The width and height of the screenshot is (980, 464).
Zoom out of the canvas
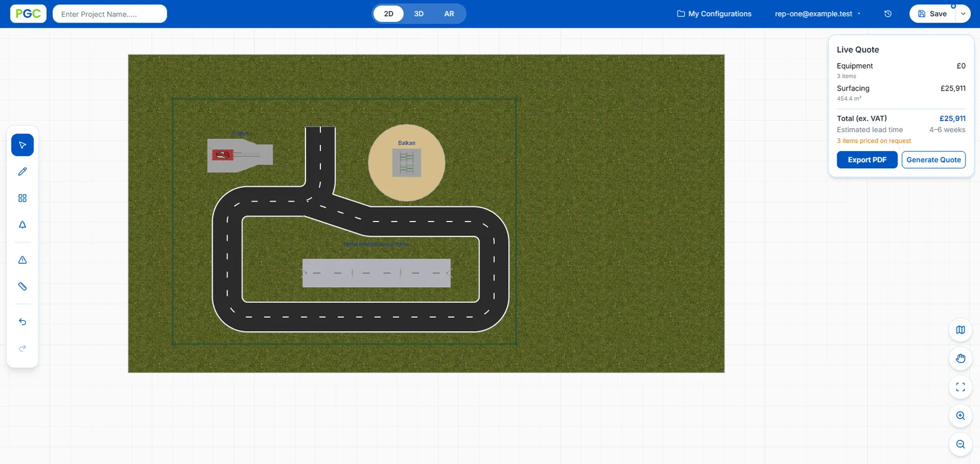click(x=960, y=444)
